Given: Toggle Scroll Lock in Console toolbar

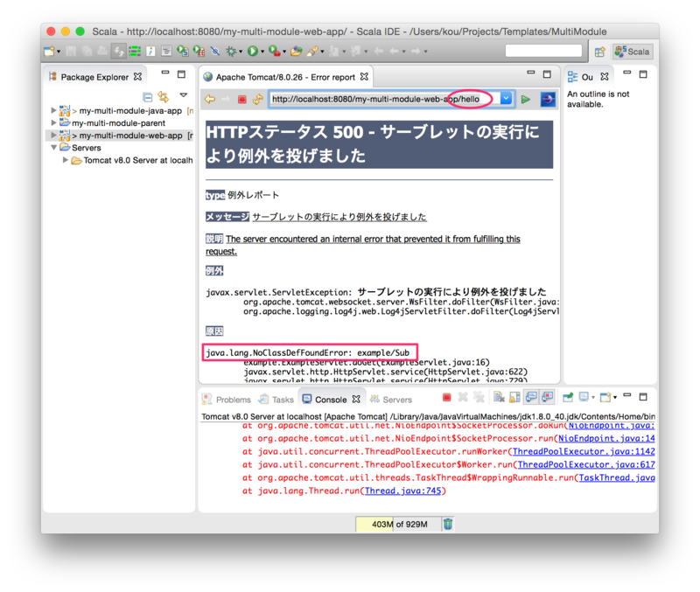Looking at the screenshot, I should point(514,397).
